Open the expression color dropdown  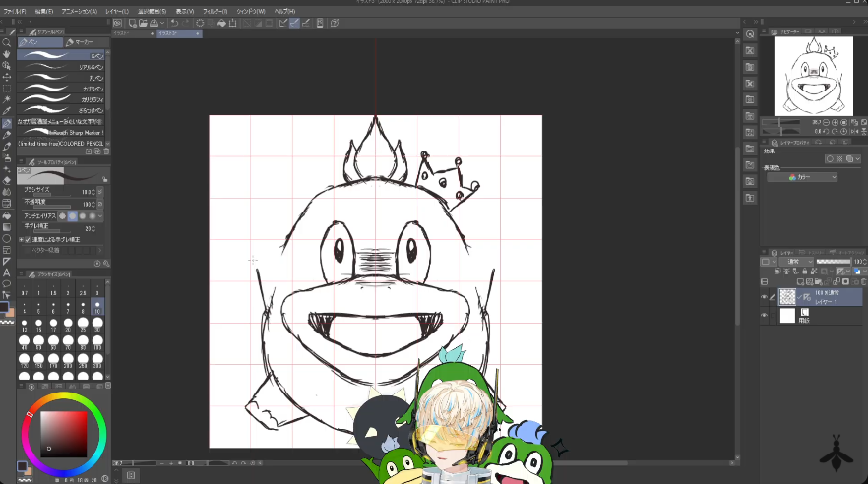(802, 177)
